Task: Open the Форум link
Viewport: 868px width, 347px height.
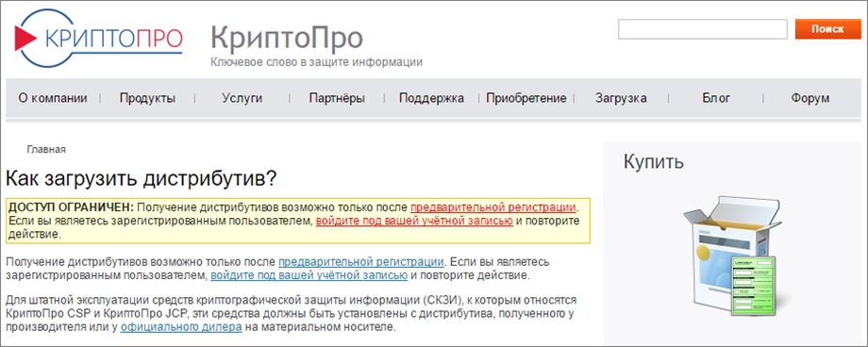Action: (810, 98)
